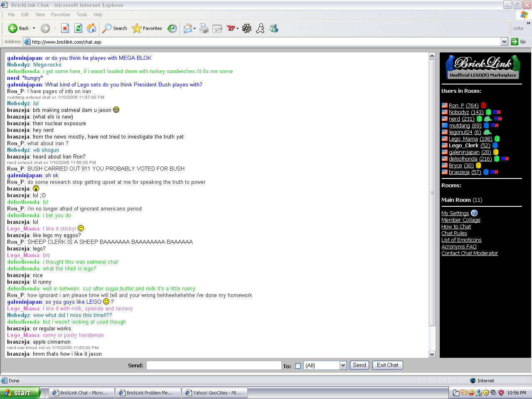This screenshot has width=532, height=399.
Task: Click the Australian flag beside mutdang
Action: (444, 126)
